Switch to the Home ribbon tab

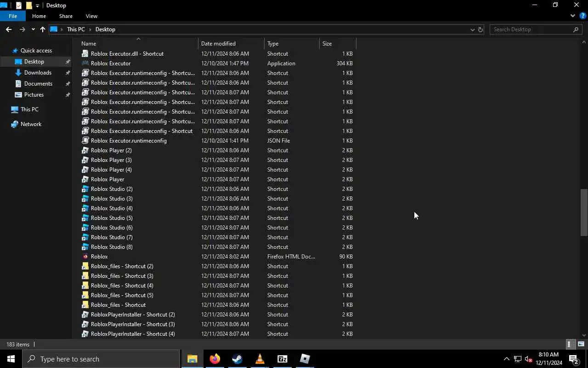click(x=39, y=16)
